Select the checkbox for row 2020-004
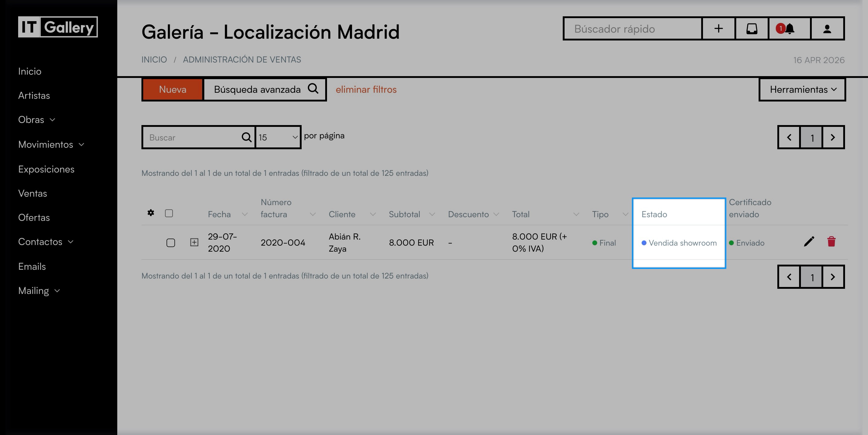The height and width of the screenshot is (435, 868). tap(170, 242)
